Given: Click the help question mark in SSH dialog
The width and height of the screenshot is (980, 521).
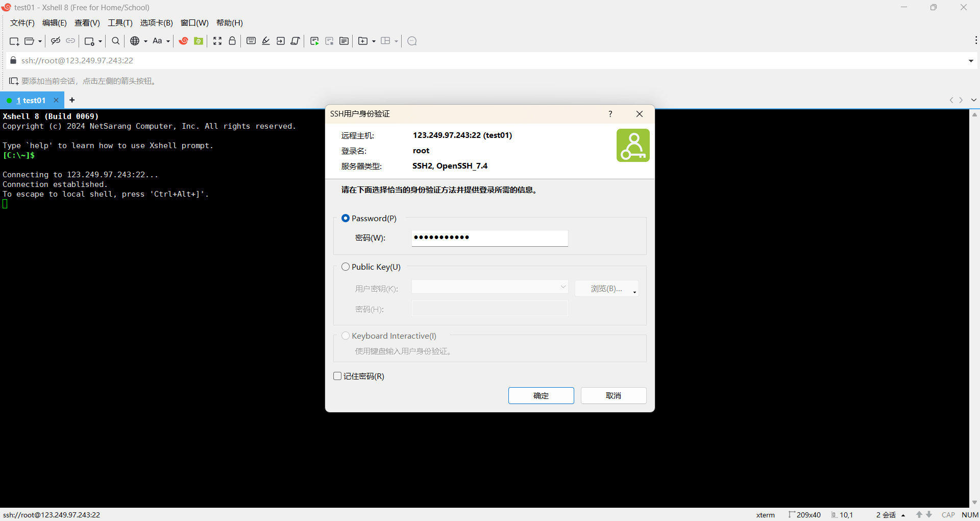Looking at the screenshot, I should (610, 114).
